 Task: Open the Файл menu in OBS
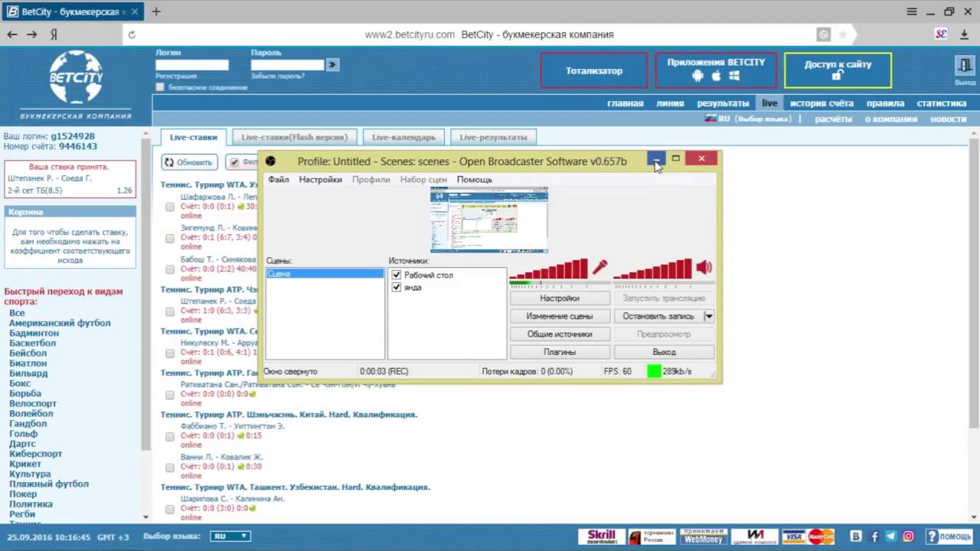pos(279,180)
